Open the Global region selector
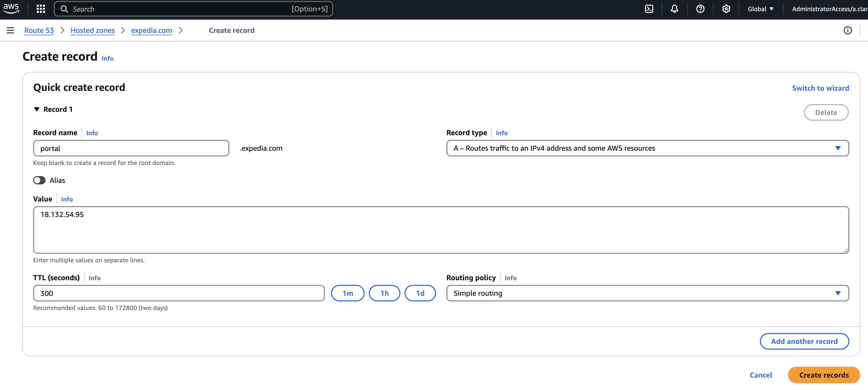 [x=760, y=9]
